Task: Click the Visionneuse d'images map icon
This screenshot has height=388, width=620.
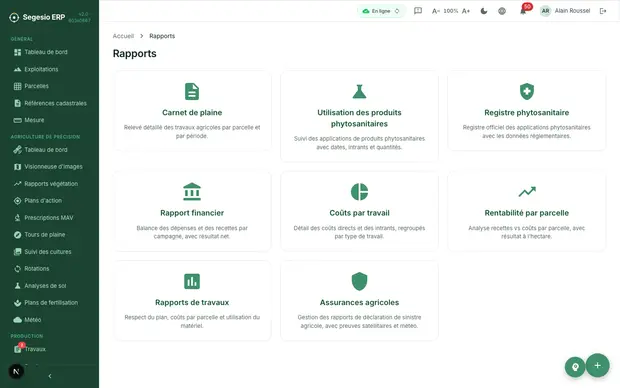Action: click(x=17, y=167)
